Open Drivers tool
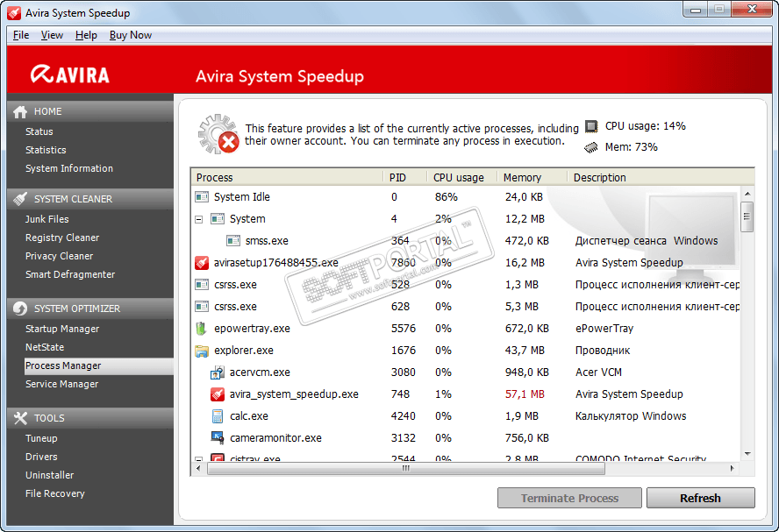 (41, 457)
